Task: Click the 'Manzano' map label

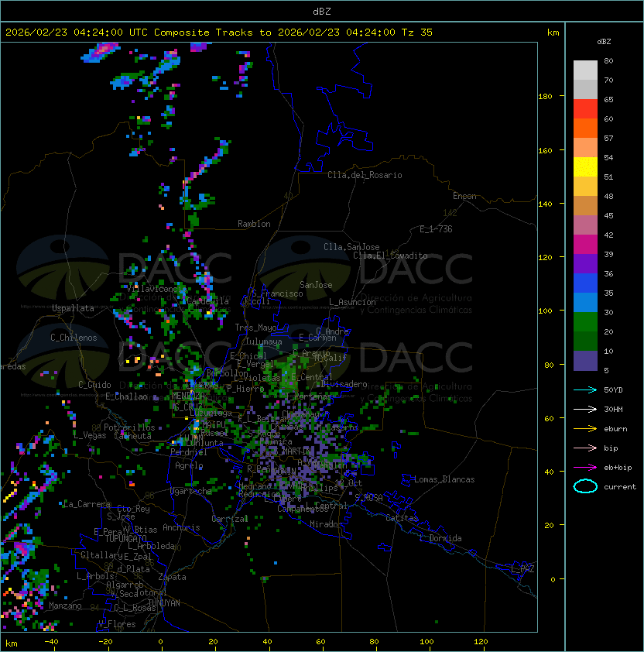Action: [65, 606]
